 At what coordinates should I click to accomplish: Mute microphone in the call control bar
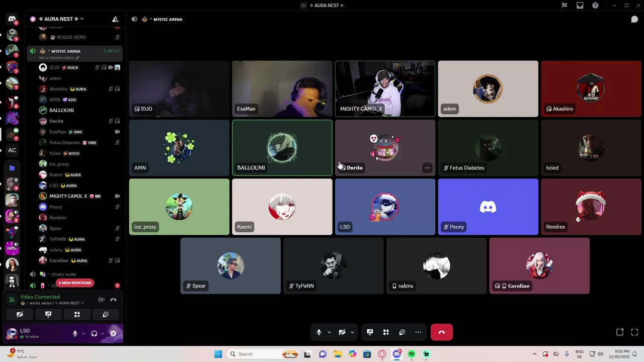(318, 332)
